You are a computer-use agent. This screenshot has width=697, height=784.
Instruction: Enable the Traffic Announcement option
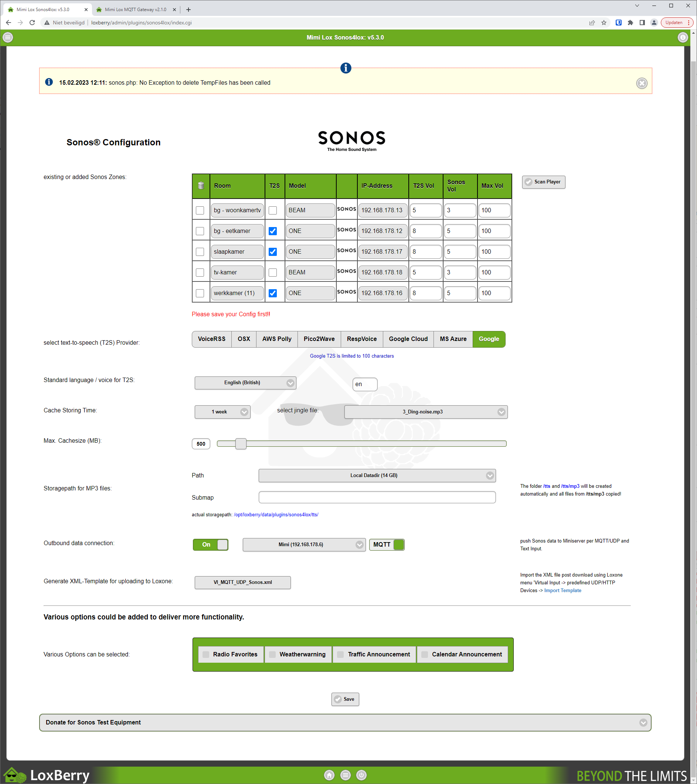374,654
